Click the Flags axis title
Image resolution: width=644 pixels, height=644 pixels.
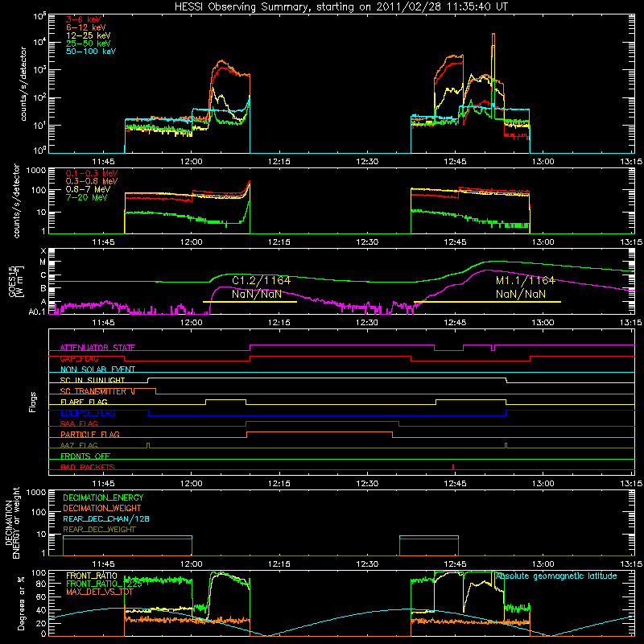[33, 402]
